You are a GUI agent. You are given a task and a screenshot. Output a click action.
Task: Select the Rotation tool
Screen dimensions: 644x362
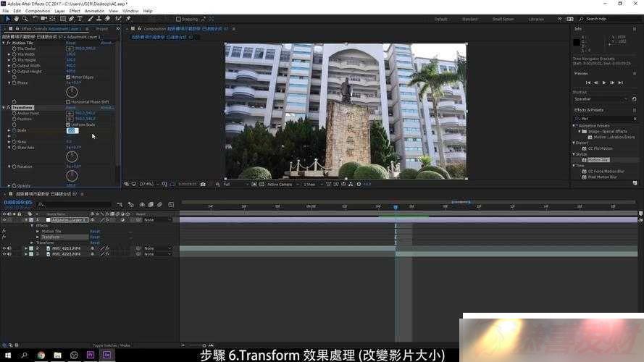35,19
